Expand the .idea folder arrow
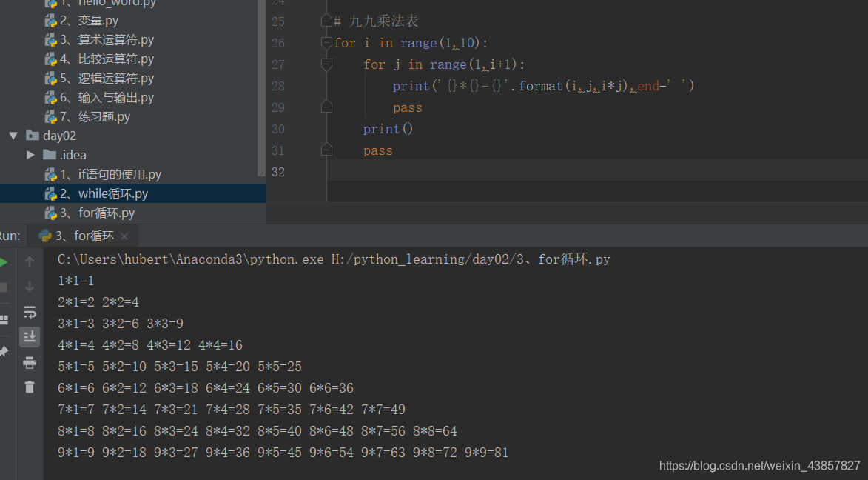868x480 pixels. point(30,155)
